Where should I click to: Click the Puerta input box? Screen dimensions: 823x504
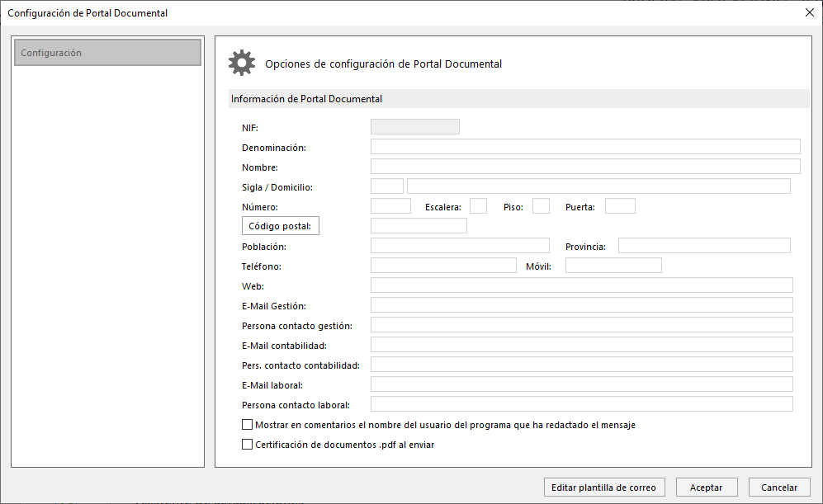point(620,206)
